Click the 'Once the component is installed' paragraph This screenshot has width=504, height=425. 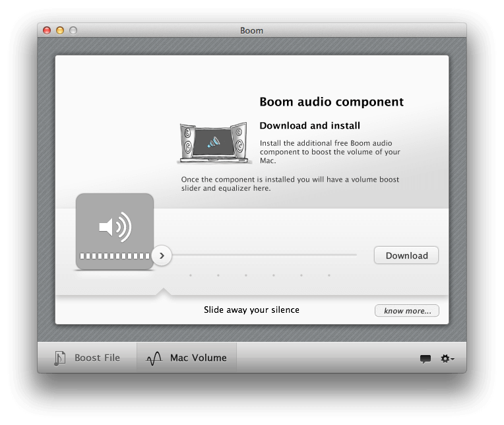tap(290, 183)
